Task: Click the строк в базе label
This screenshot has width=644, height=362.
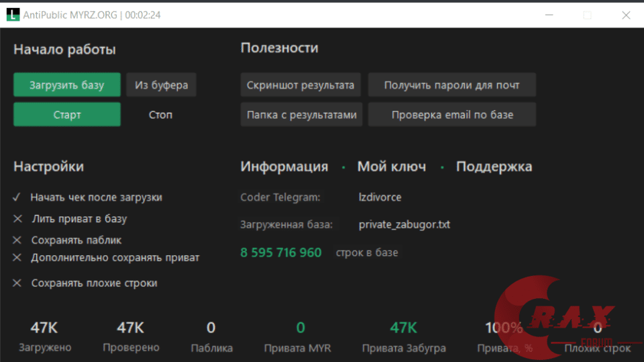Action: point(367,252)
